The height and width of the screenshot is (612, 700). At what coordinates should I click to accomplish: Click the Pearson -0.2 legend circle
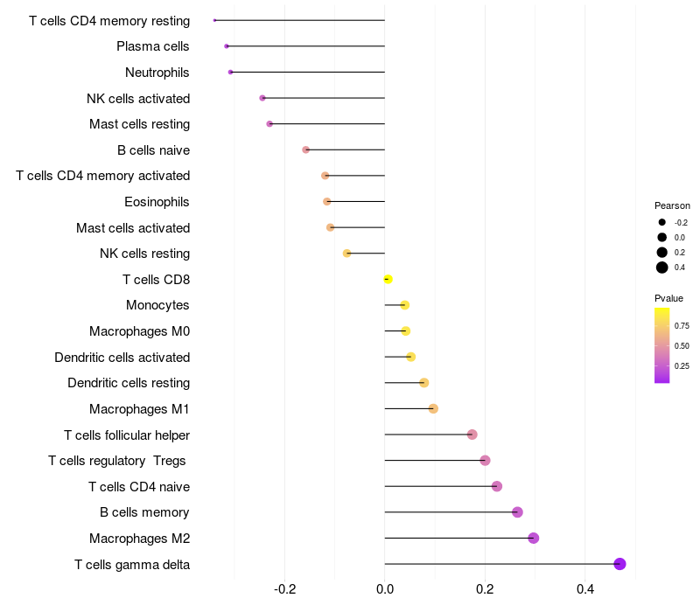tap(662, 222)
